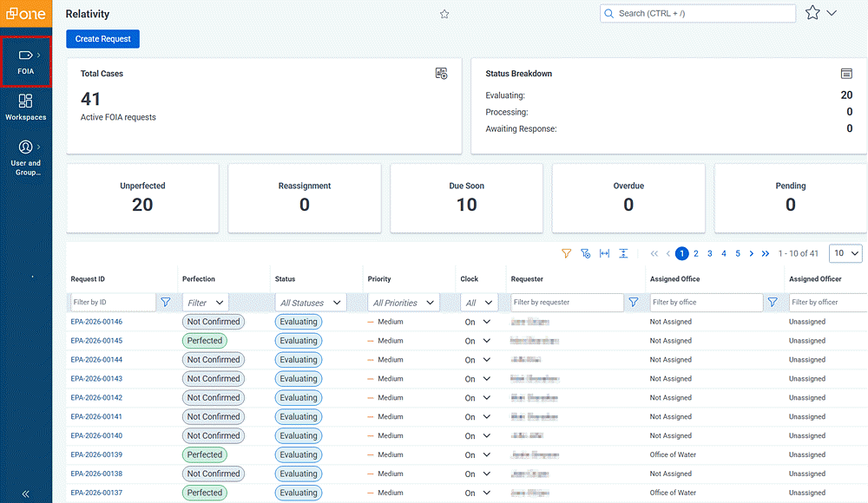This screenshot has height=503, width=868.
Task: Open the page size selector showing 10
Action: [x=845, y=253]
